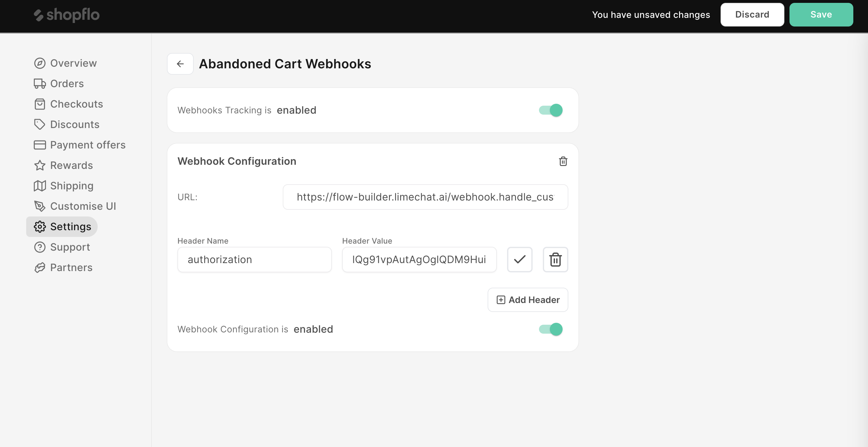Click the 'Abandoned Cart Webhooks' title
Viewport: 868px width, 447px height.
click(285, 64)
